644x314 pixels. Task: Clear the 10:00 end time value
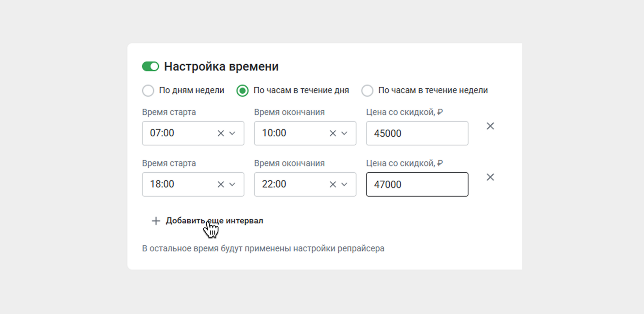pos(333,133)
